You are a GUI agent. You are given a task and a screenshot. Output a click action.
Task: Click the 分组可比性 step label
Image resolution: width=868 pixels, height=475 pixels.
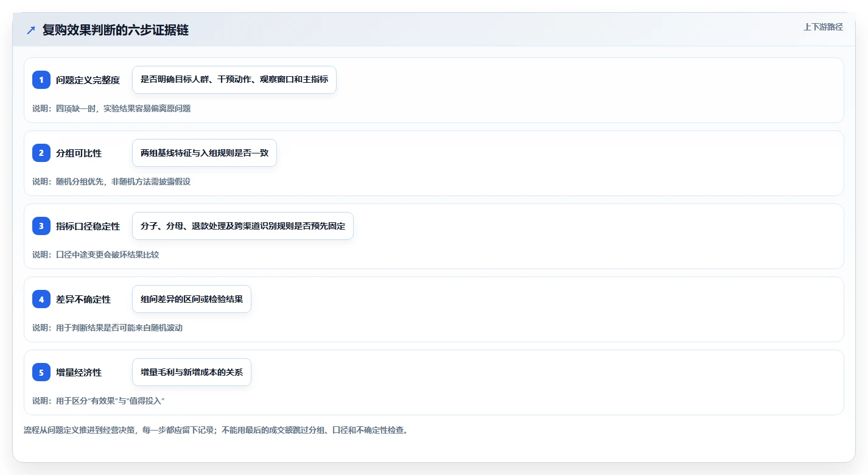pos(79,153)
